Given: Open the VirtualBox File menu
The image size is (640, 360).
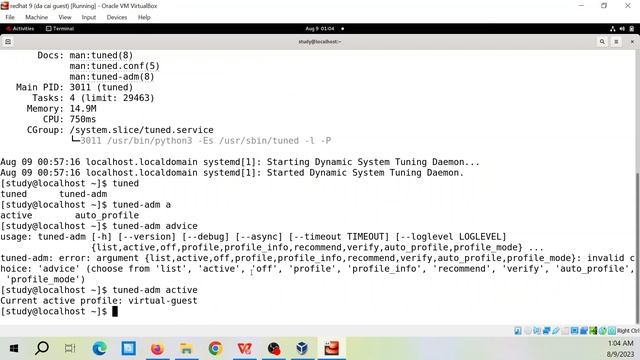Looking at the screenshot, I should pyautogui.click(x=10, y=17).
